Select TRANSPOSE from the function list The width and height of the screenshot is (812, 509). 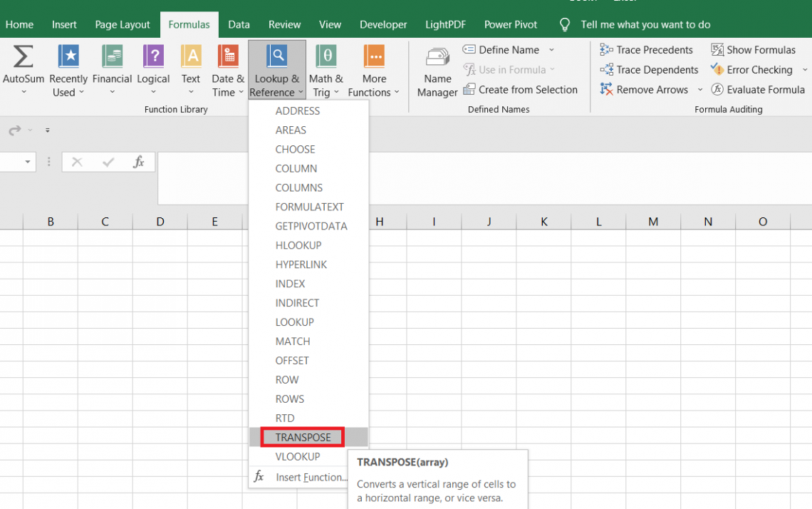pyautogui.click(x=303, y=437)
